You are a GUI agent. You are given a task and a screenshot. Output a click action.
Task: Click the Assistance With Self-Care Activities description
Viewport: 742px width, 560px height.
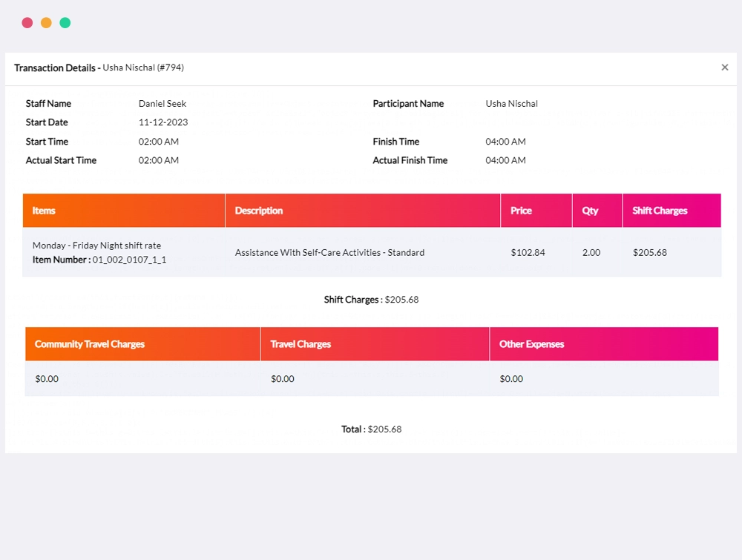point(329,253)
